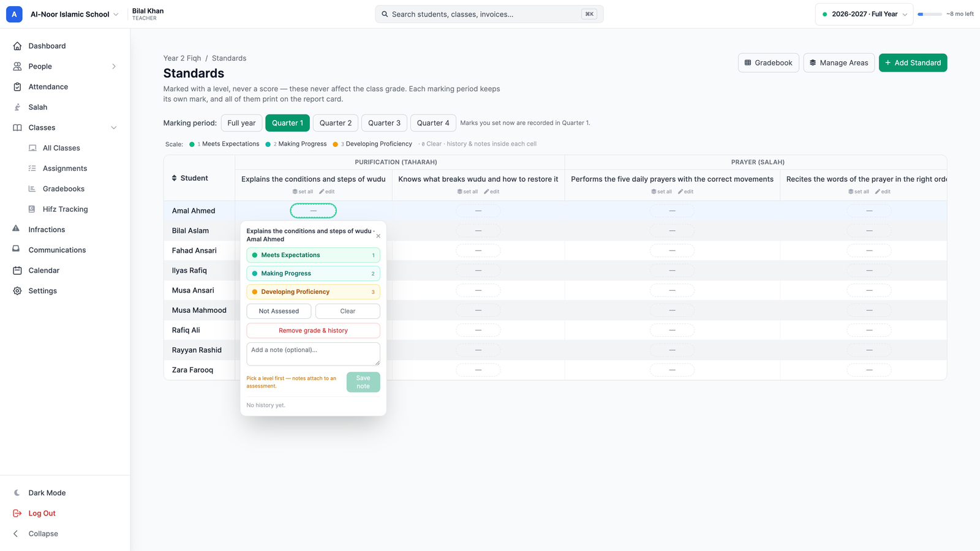Open the 2026-2027 Full Year dropdown

864,14
